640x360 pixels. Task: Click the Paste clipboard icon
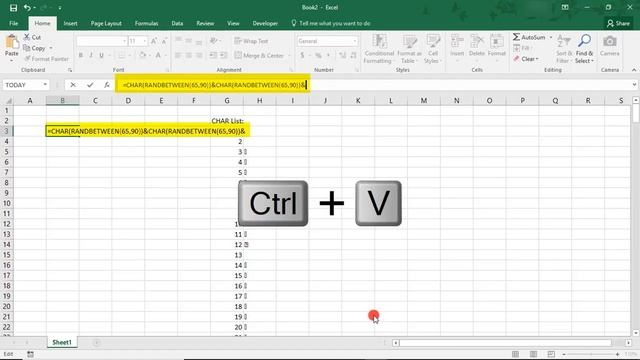click(x=12, y=42)
